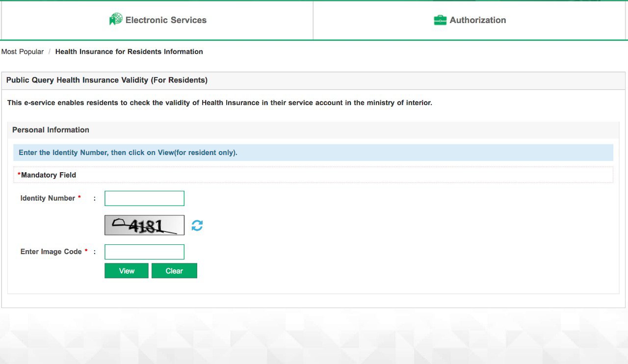Click the Electronic Services globe icon

coord(116,20)
